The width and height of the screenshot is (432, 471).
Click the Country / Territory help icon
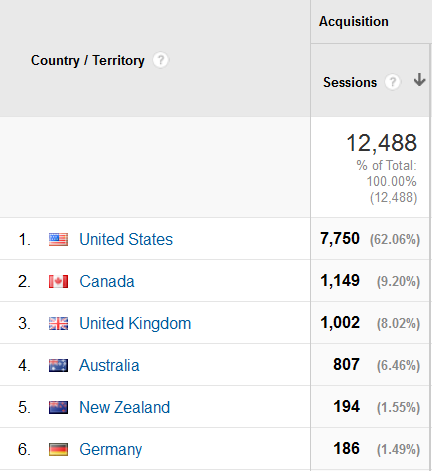161,60
